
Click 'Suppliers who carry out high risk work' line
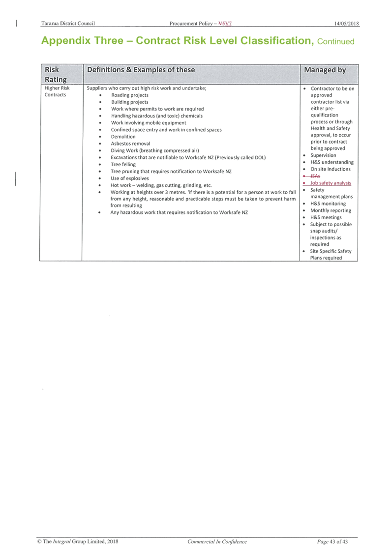pyautogui.click(x=147, y=88)
